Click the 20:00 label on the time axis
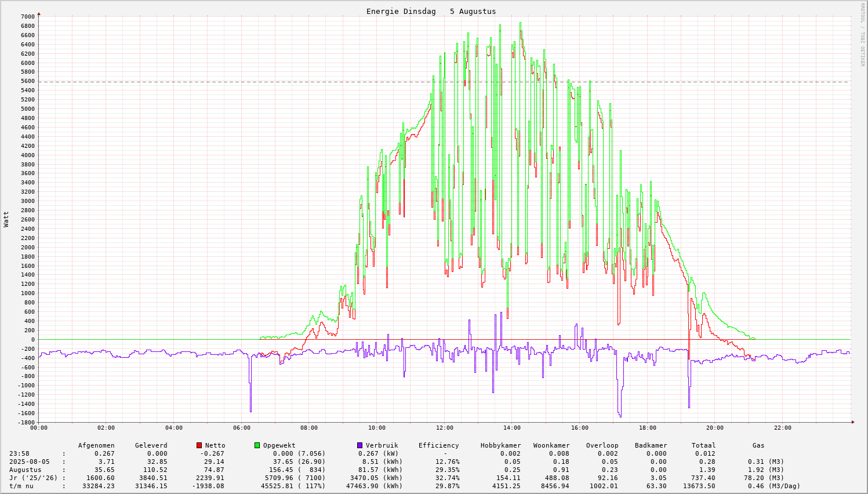Screen dimensions: 868x494 tap(715, 428)
